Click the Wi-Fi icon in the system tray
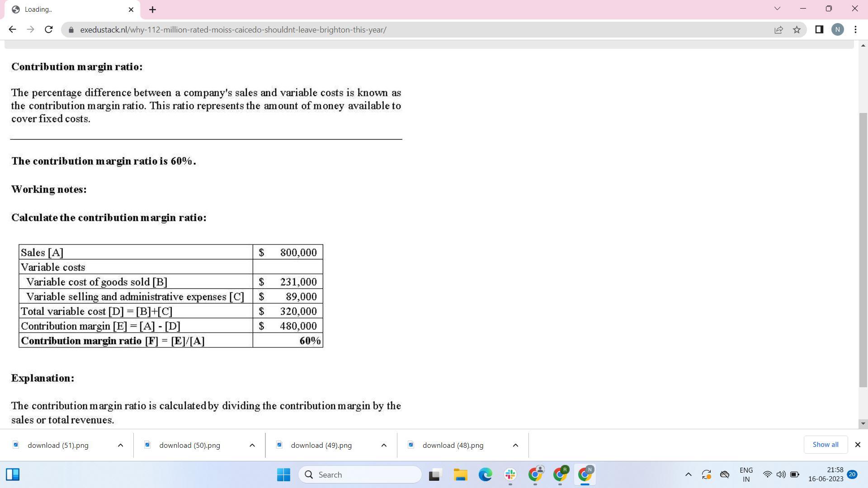This screenshot has height=488, width=868. click(767, 474)
